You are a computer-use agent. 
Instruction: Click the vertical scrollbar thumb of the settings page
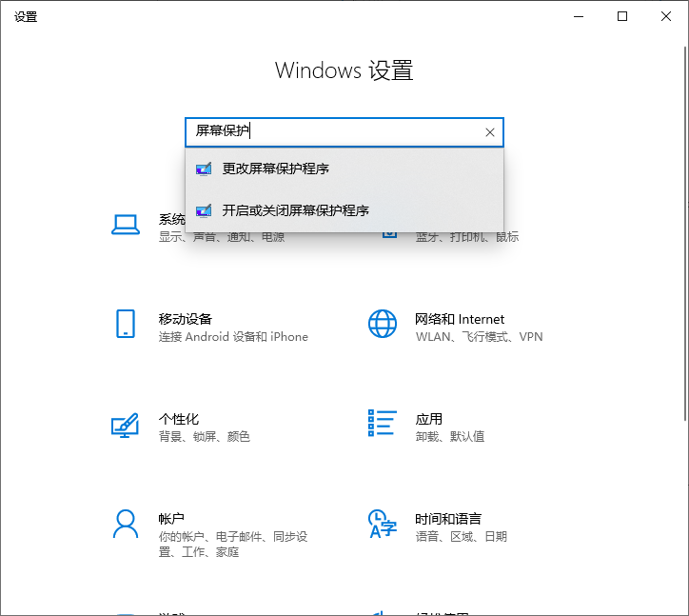pos(685,233)
